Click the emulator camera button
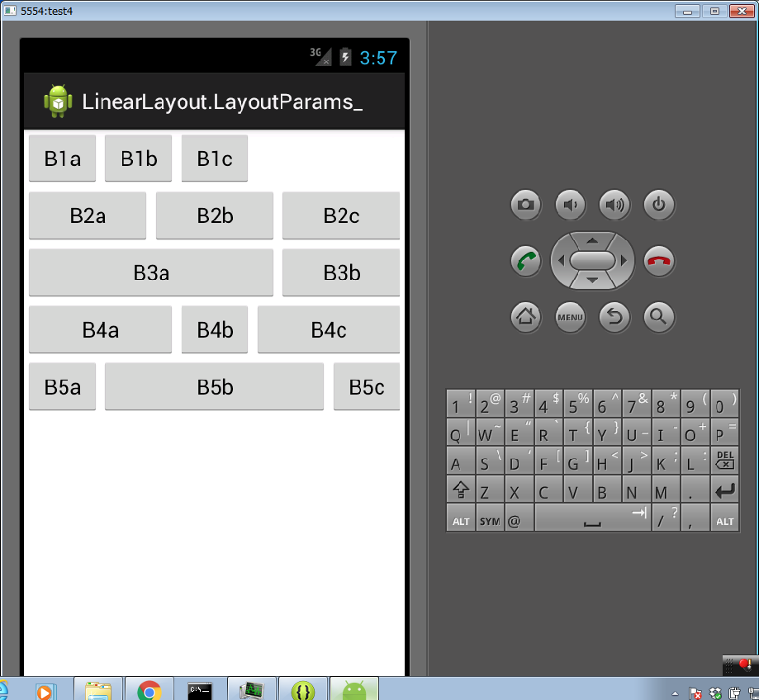Screen dimensions: 759x700 [x=526, y=205]
